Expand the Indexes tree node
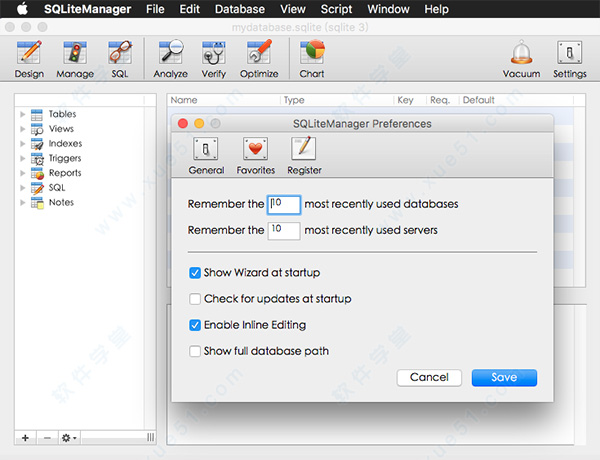This screenshot has height=460, width=600. pos(23,144)
